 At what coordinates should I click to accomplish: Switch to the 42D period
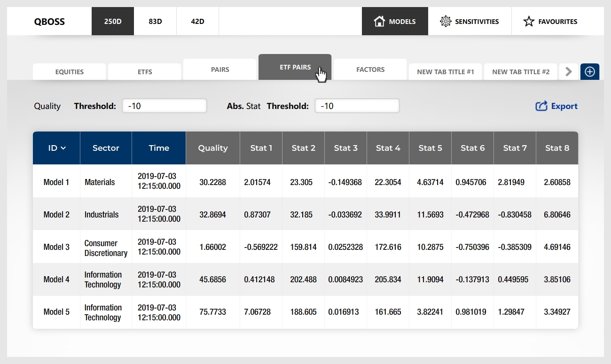point(197,21)
